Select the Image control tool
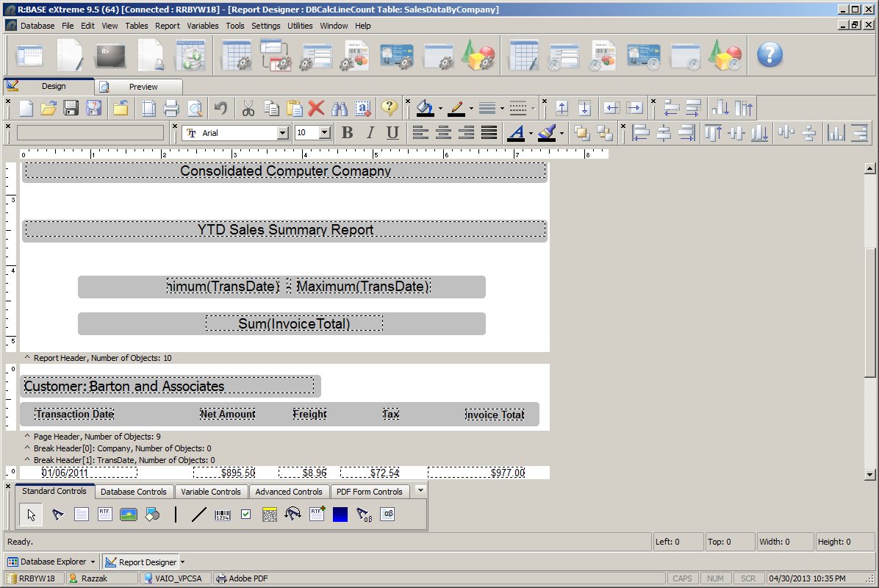Screen dimensions: 879x588 [x=129, y=514]
